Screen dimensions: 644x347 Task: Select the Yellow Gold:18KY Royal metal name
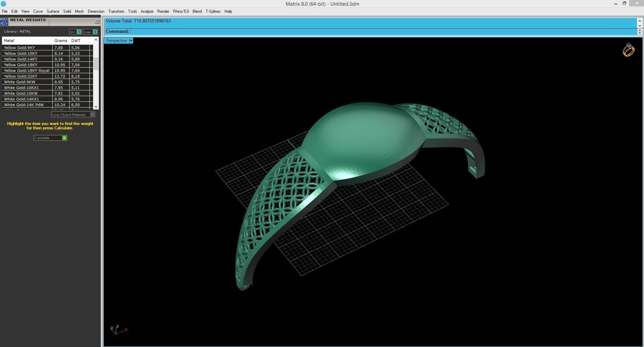pos(27,71)
